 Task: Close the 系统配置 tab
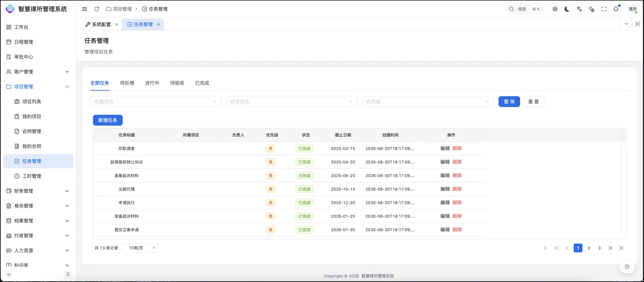coord(117,25)
